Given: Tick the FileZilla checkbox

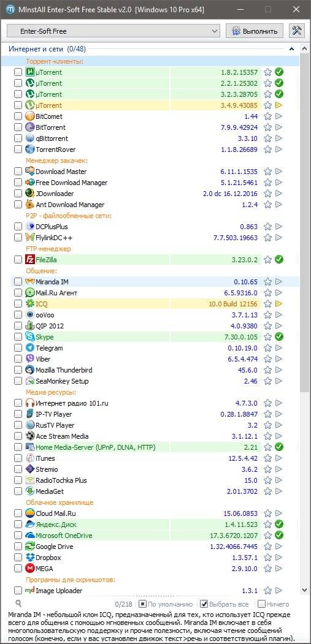Looking at the screenshot, I should coord(18,260).
